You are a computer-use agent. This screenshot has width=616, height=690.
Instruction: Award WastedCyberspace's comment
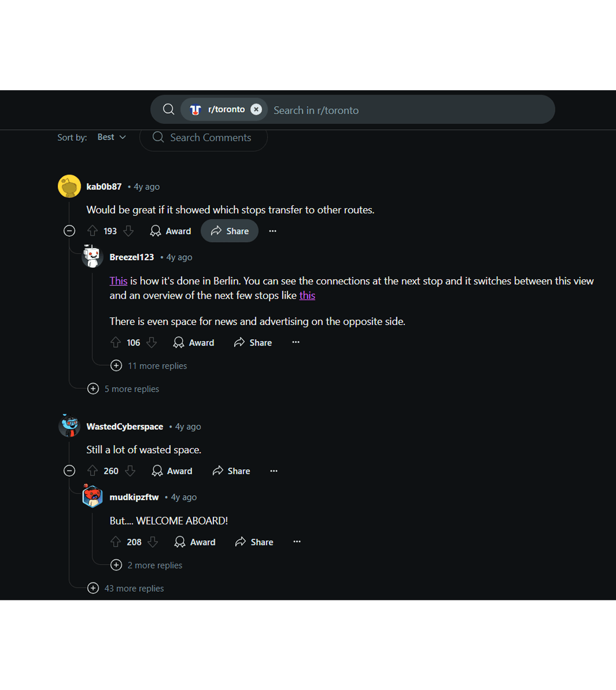click(172, 471)
